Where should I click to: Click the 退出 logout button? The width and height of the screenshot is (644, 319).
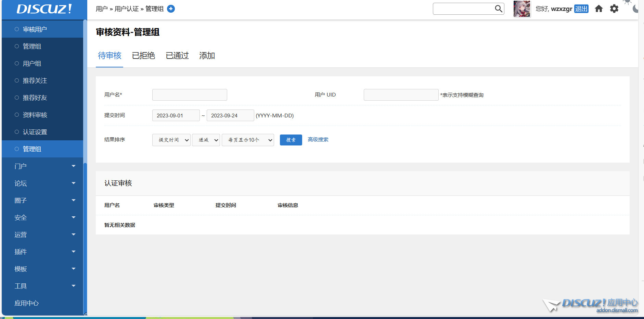581,9
